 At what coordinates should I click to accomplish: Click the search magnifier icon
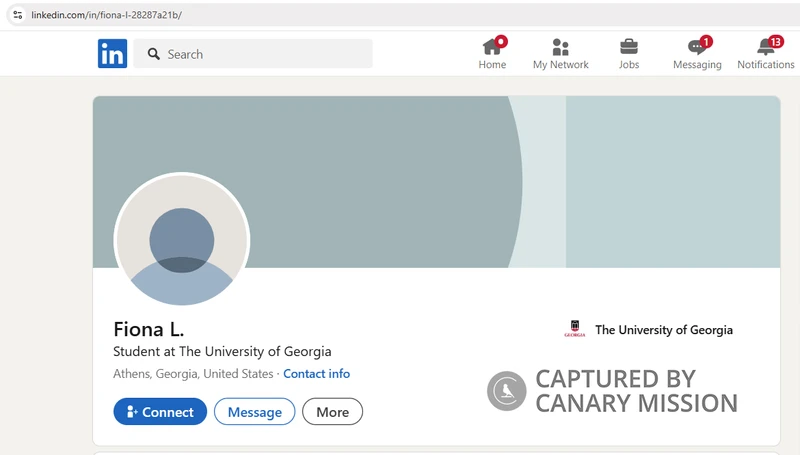pyautogui.click(x=154, y=54)
